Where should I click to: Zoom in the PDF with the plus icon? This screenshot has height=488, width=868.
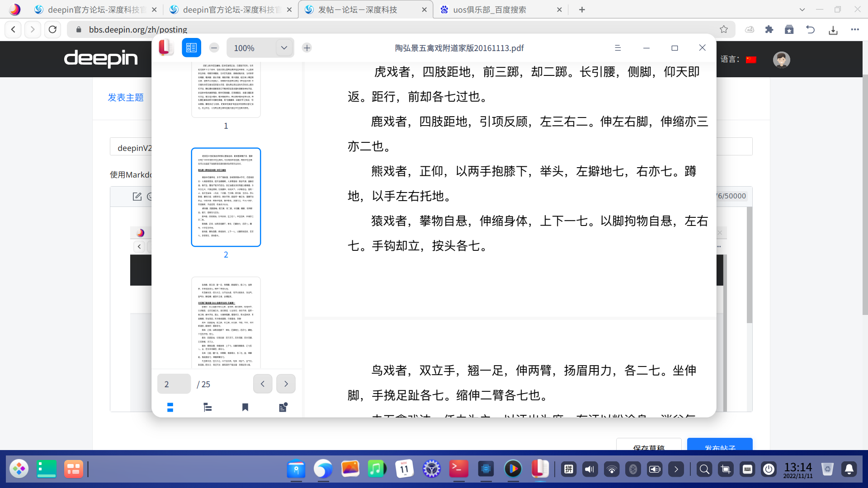pyautogui.click(x=307, y=47)
